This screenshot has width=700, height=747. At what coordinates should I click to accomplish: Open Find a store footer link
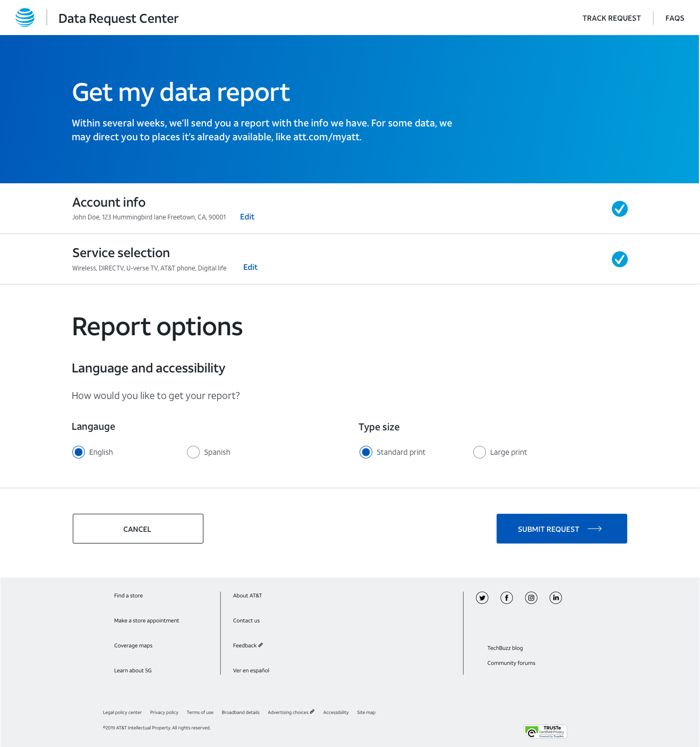129,596
